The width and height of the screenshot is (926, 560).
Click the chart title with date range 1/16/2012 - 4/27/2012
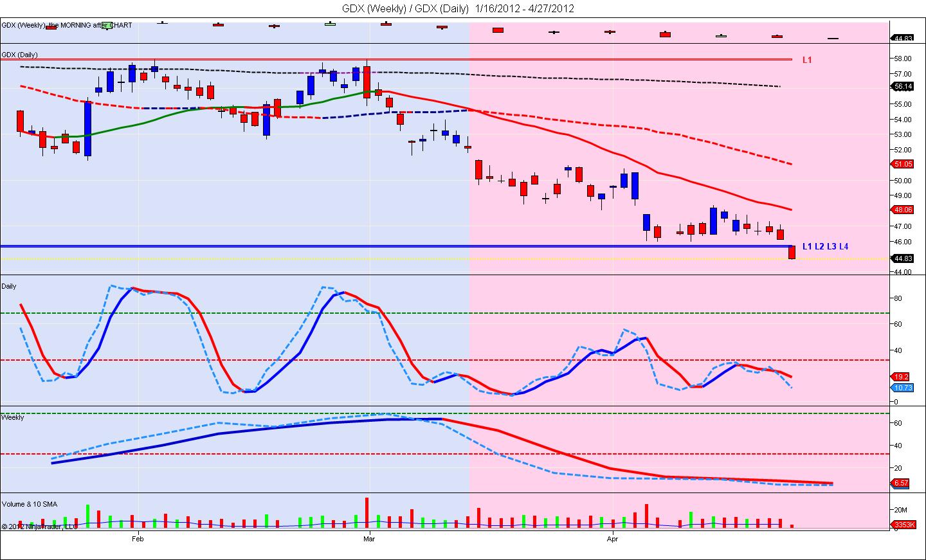458,8
